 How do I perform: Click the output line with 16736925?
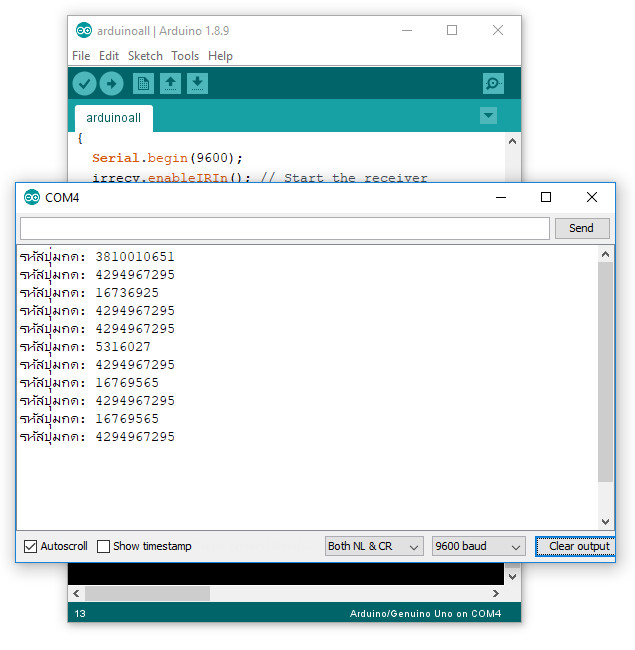[x=89, y=293]
